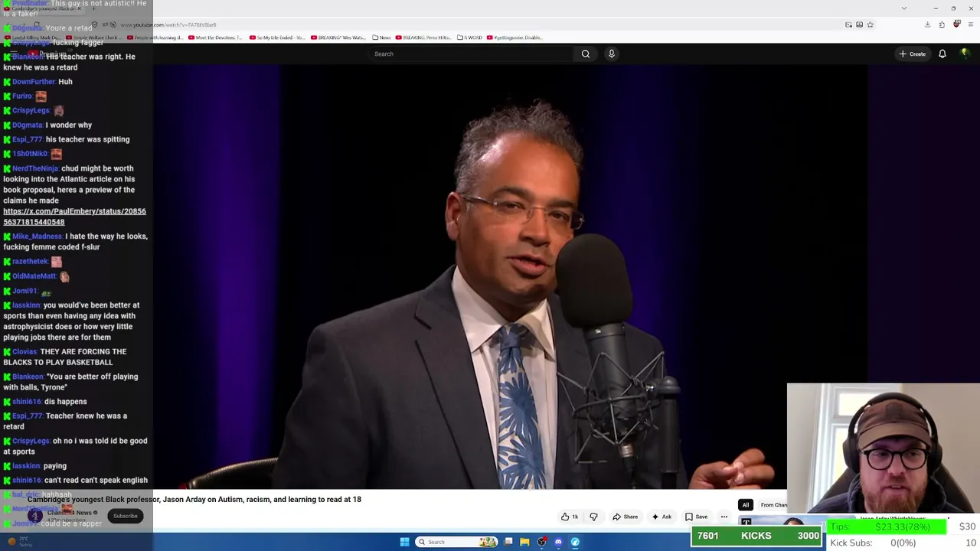Viewport: 980px width, 551px height.
Task: Click the shield extension icon in browser toolbar
Action: (x=956, y=24)
